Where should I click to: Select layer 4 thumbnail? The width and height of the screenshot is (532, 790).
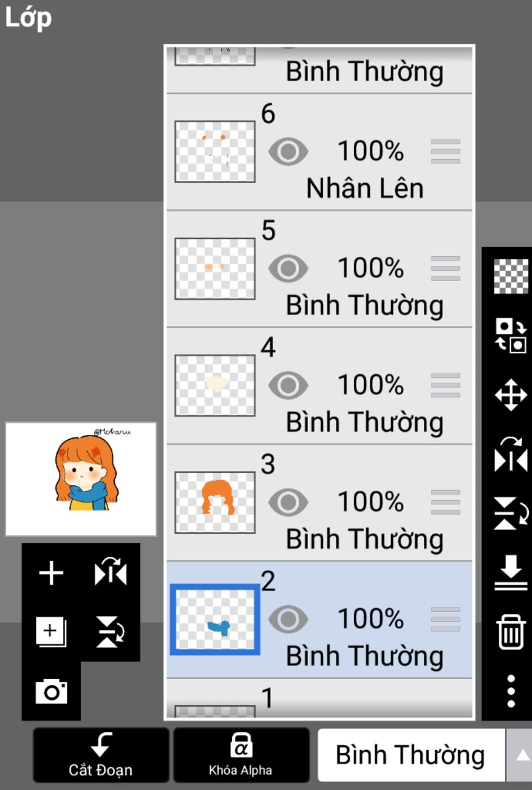pos(215,386)
